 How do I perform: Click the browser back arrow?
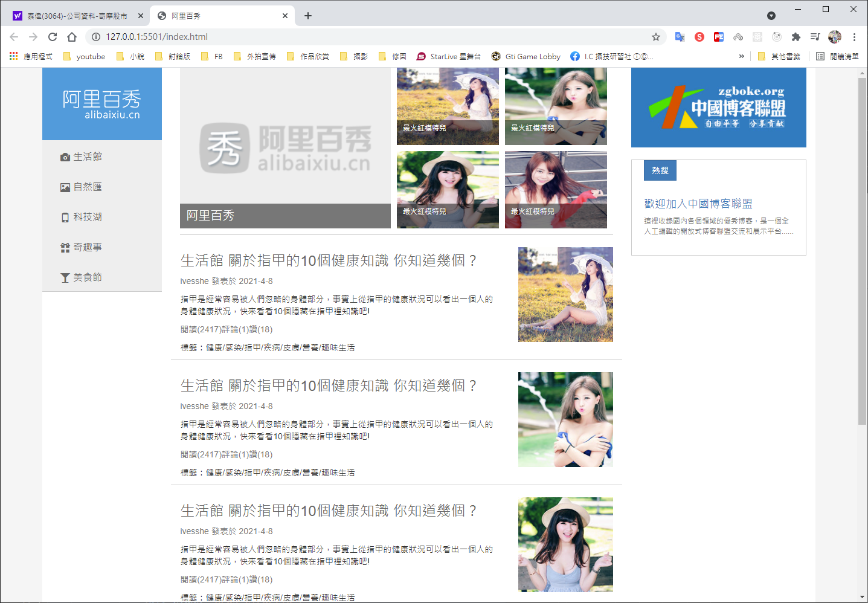point(14,37)
